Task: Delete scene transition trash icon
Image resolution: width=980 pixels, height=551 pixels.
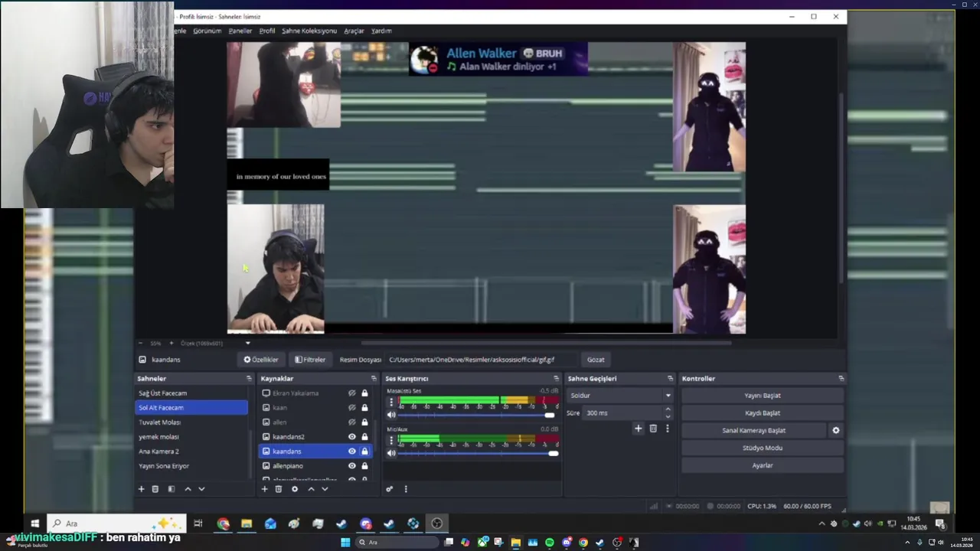Action: (x=653, y=429)
